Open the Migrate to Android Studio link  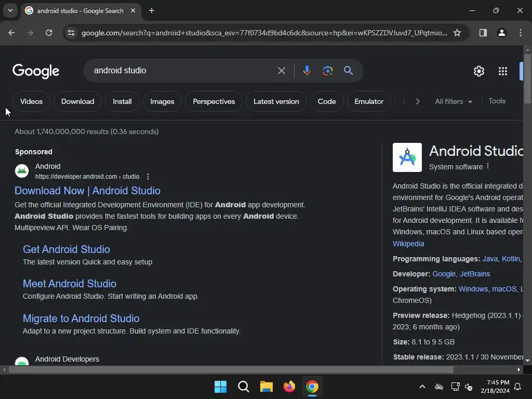[x=81, y=318]
